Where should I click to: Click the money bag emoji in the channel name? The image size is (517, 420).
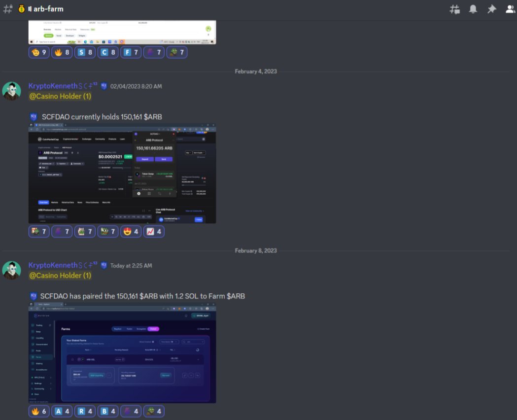point(21,9)
